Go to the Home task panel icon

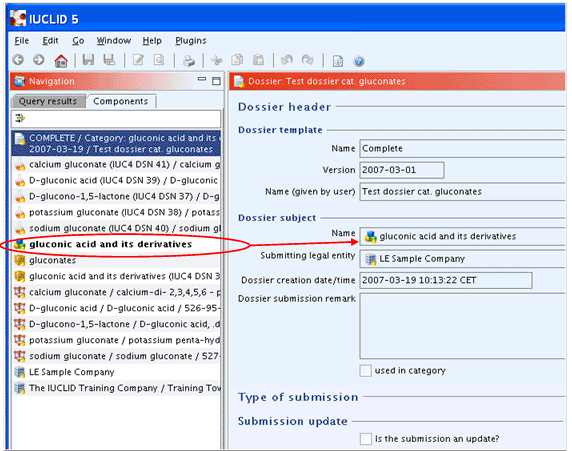[61, 60]
